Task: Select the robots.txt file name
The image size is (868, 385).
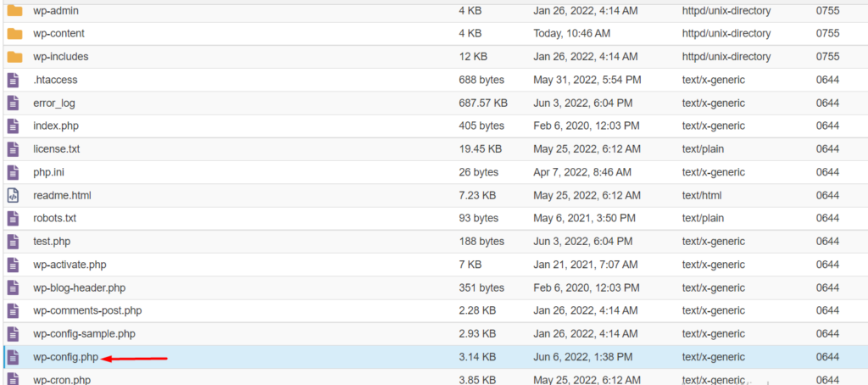Action: click(x=55, y=218)
